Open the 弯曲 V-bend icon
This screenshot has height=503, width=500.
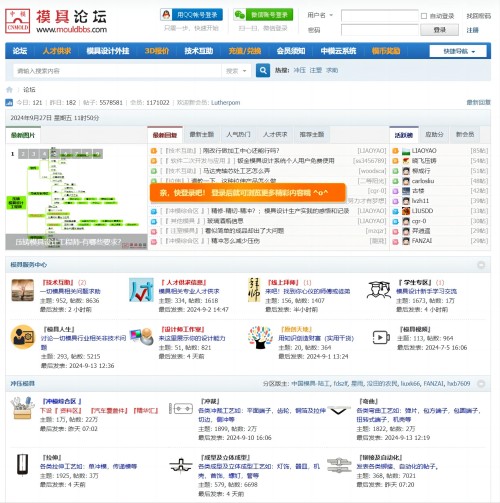[339, 410]
